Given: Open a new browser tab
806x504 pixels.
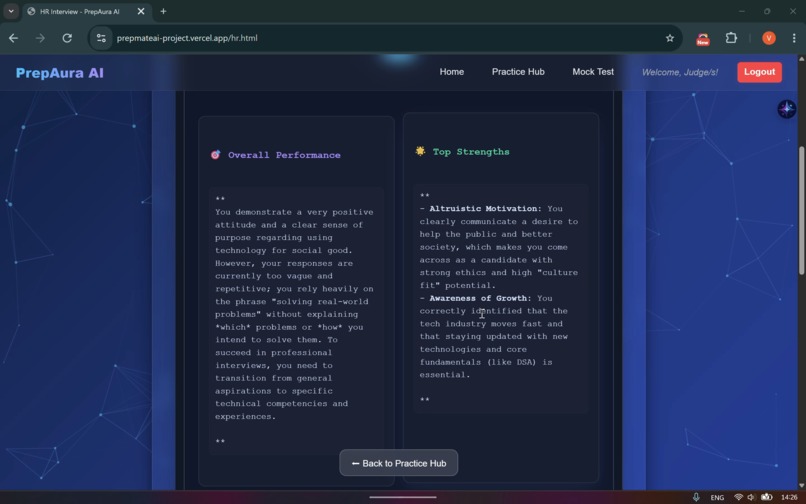Looking at the screenshot, I should 163,11.
